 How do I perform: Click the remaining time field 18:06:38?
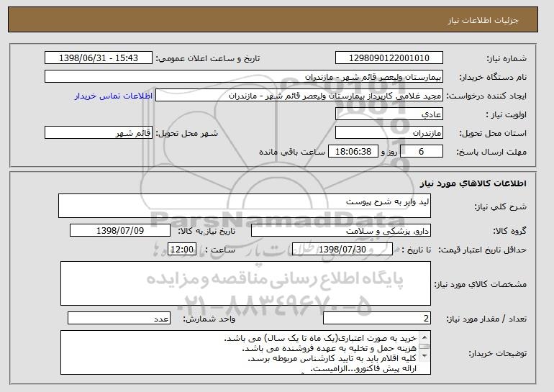(353, 152)
